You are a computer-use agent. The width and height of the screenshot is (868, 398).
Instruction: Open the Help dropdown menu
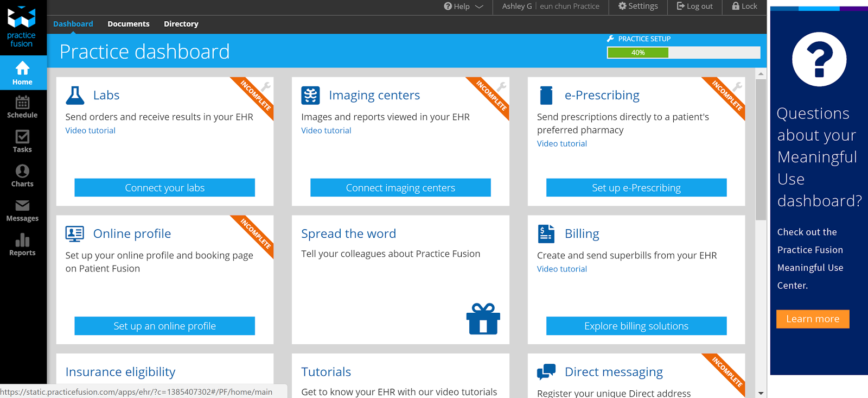[463, 7]
